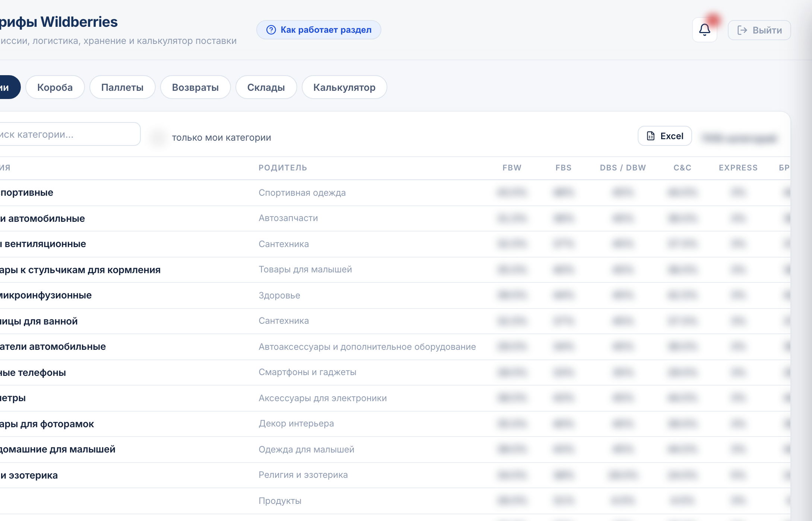The width and height of the screenshot is (812, 521).
Task: Switch to the Паллеты tab
Action: coord(122,87)
